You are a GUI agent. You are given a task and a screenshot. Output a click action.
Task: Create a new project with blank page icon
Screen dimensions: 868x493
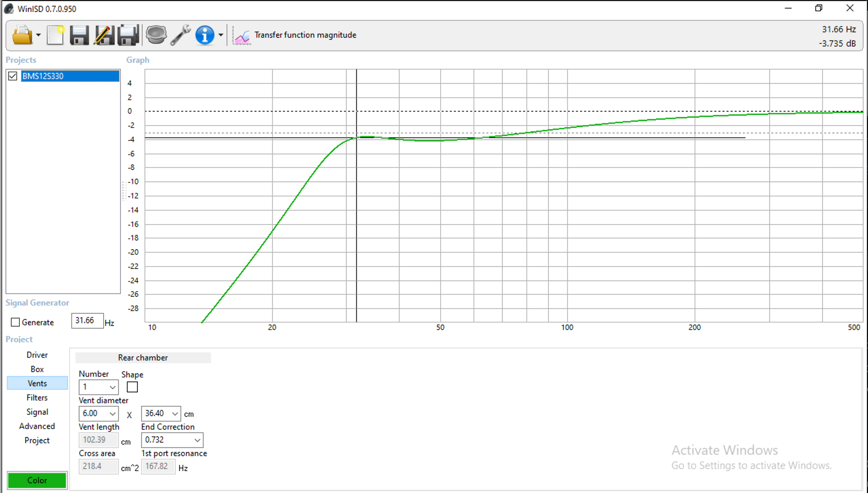(x=55, y=35)
